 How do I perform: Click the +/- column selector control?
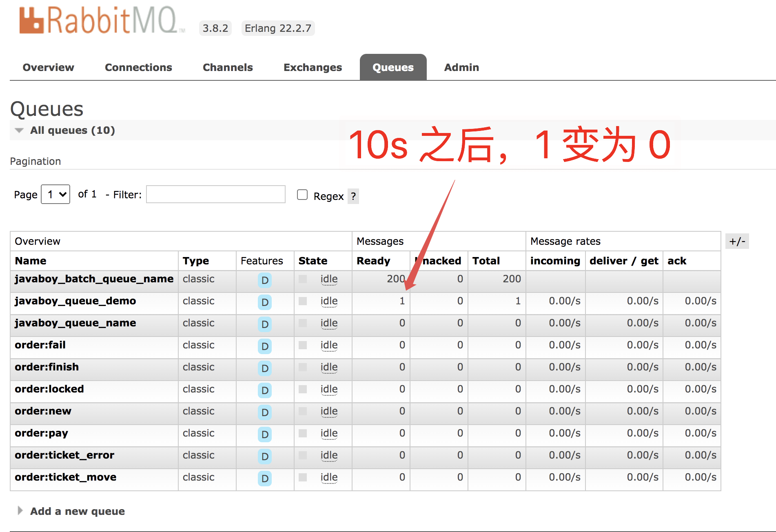(x=738, y=241)
